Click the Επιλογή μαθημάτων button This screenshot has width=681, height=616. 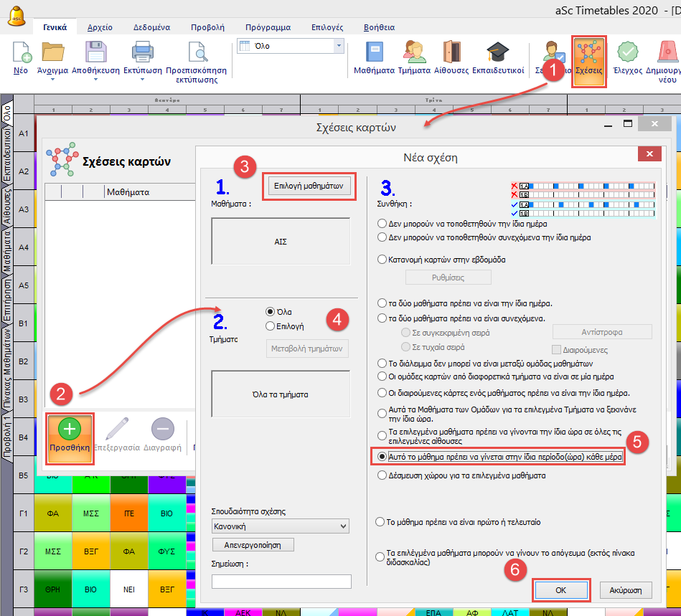(x=310, y=186)
